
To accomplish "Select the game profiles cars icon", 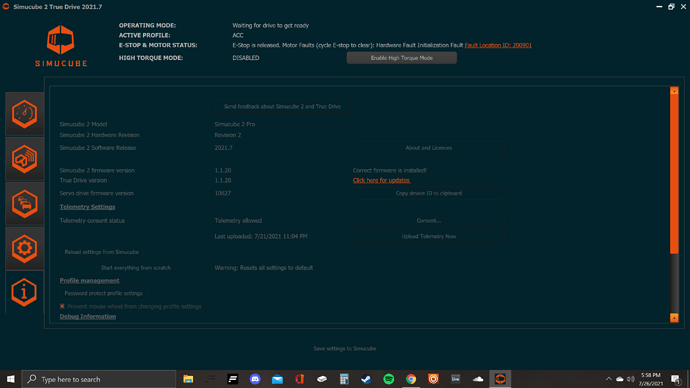I will point(25,204).
